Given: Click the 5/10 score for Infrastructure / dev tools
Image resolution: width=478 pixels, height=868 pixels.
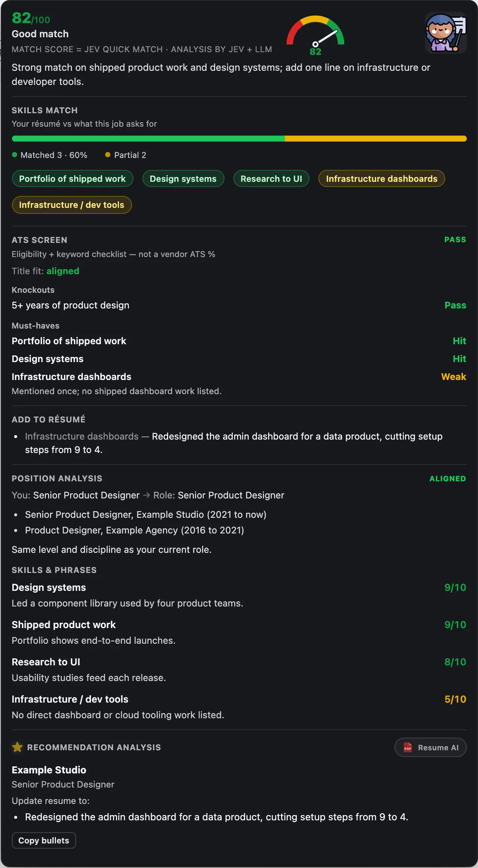Looking at the screenshot, I should [x=455, y=699].
